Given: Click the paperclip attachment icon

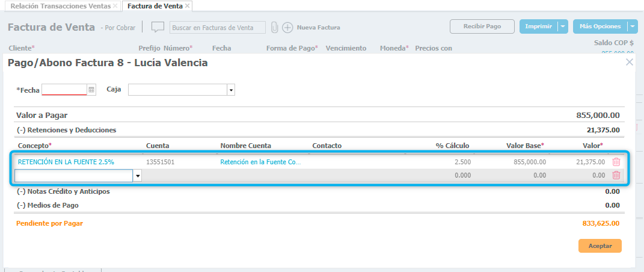Looking at the screenshot, I should pyautogui.click(x=274, y=27).
